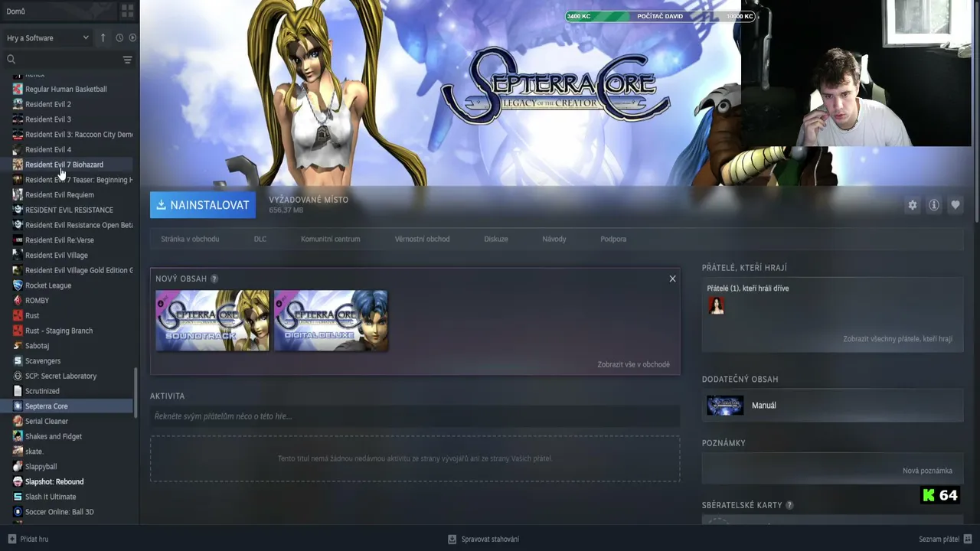Click the Resident Evil Requiem icon
Screen dimensions: 980x551
(18, 194)
